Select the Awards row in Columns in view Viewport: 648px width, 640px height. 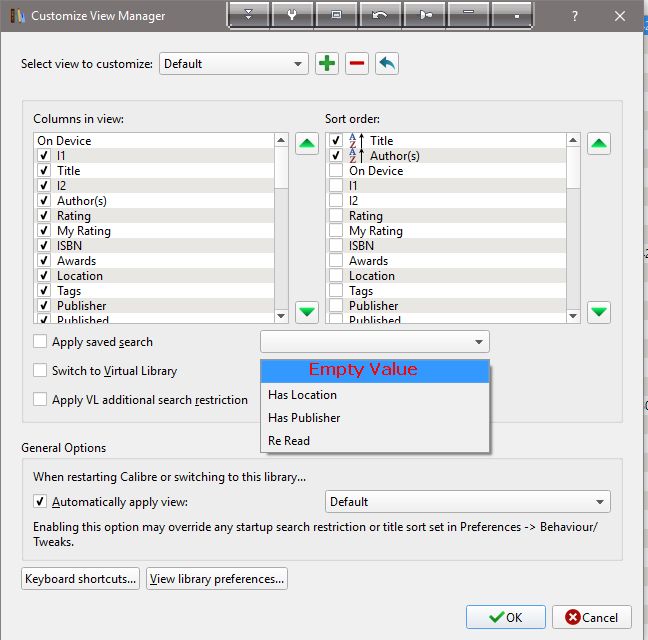coord(154,261)
